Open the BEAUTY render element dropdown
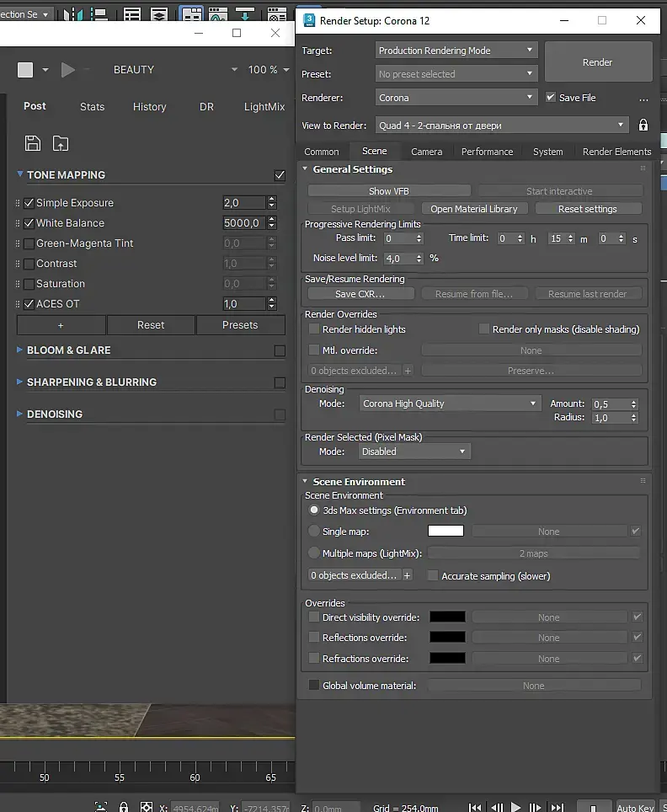The image size is (667, 812). 175,69
